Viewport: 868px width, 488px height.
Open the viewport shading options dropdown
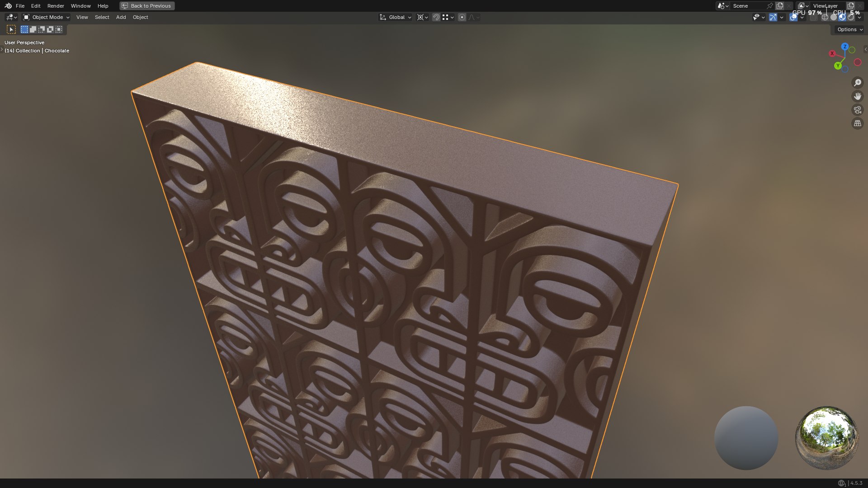(x=859, y=17)
